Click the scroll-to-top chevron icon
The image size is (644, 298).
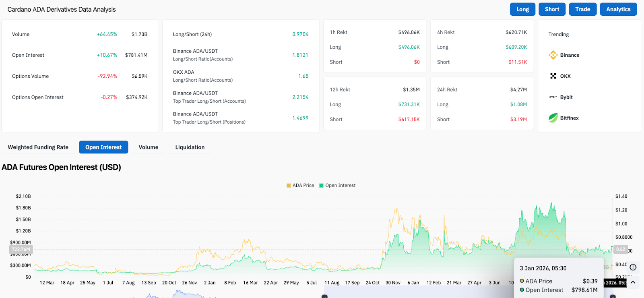coord(633,282)
